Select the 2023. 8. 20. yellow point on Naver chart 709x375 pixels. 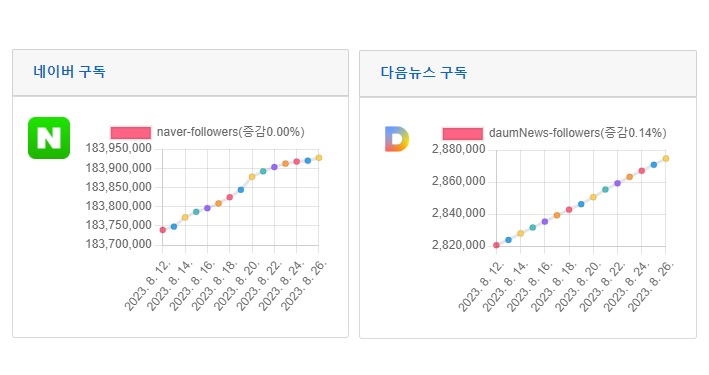tap(252, 177)
